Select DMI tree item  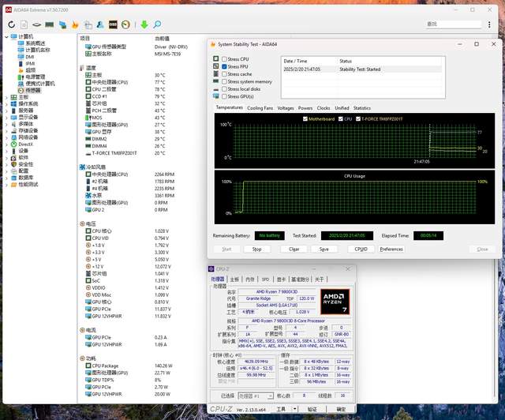pyautogui.click(x=30, y=57)
